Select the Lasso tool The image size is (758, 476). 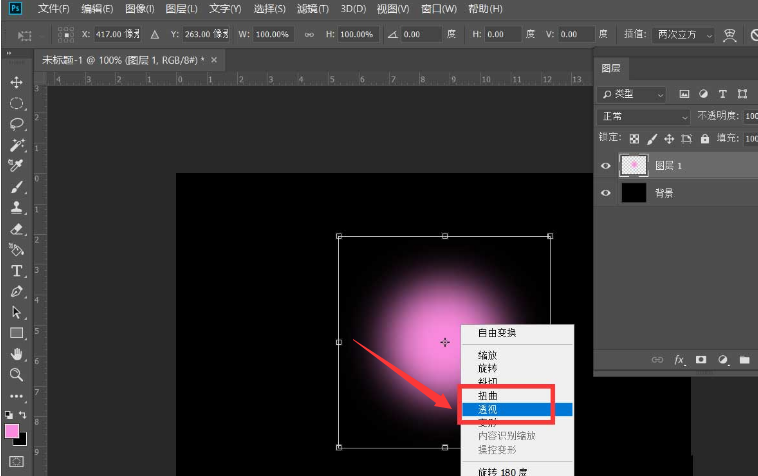16,124
